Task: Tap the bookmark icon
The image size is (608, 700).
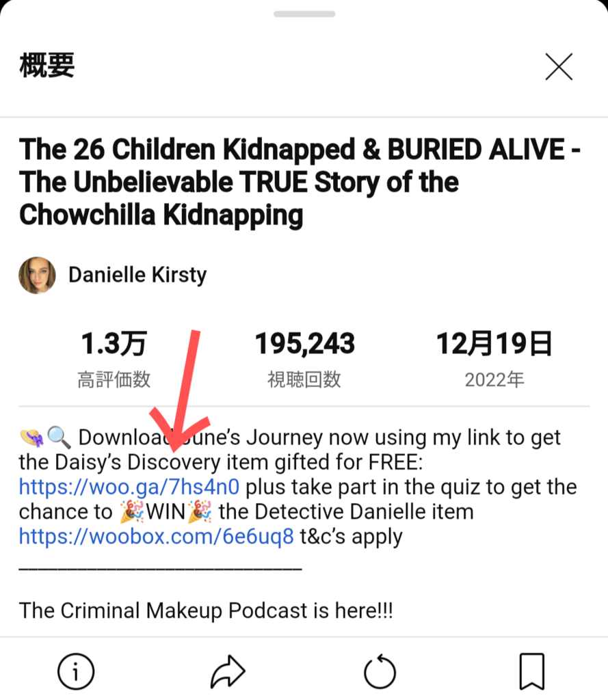Action: tap(532, 671)
